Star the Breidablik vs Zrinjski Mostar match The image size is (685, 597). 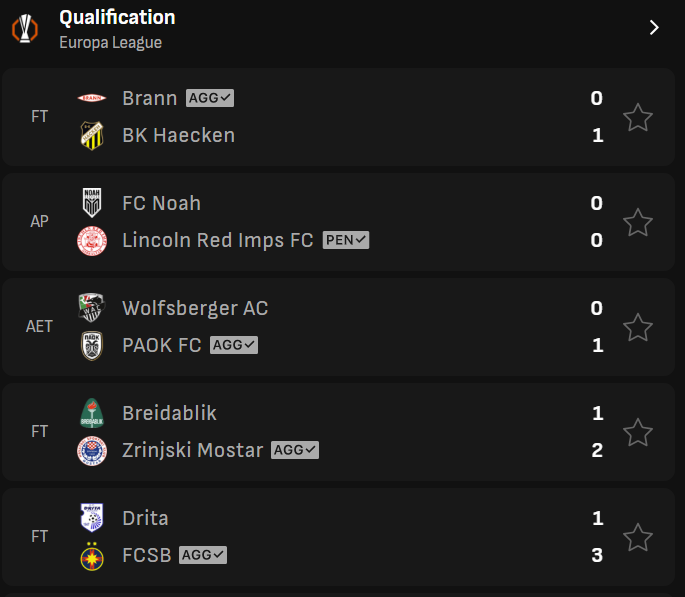point(638,432)
